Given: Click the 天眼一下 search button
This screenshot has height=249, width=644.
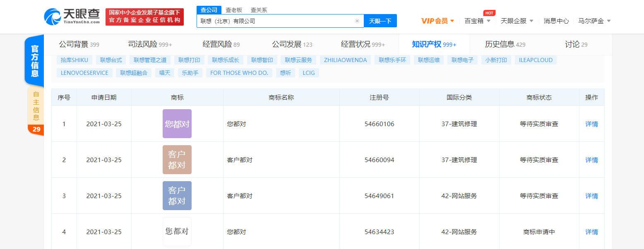Looking at the screenshot, I should [x=380, y=21].
